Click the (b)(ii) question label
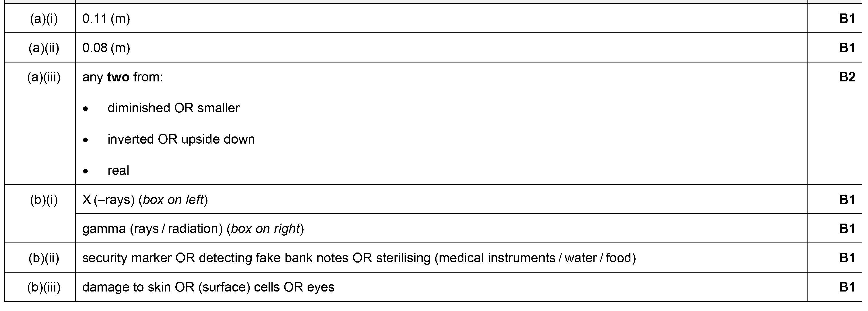The height and width of the screenshot is (311, 868). [x=44, y=258]
